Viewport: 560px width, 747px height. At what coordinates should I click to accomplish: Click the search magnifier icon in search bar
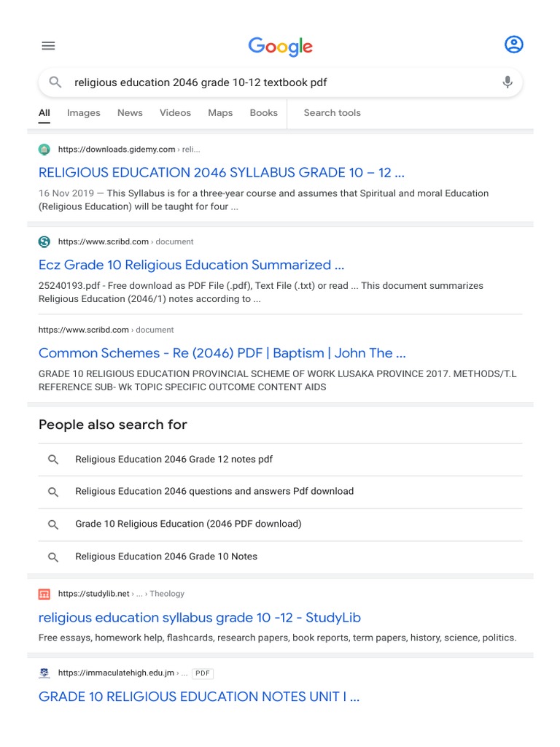[x=55, y=82]
